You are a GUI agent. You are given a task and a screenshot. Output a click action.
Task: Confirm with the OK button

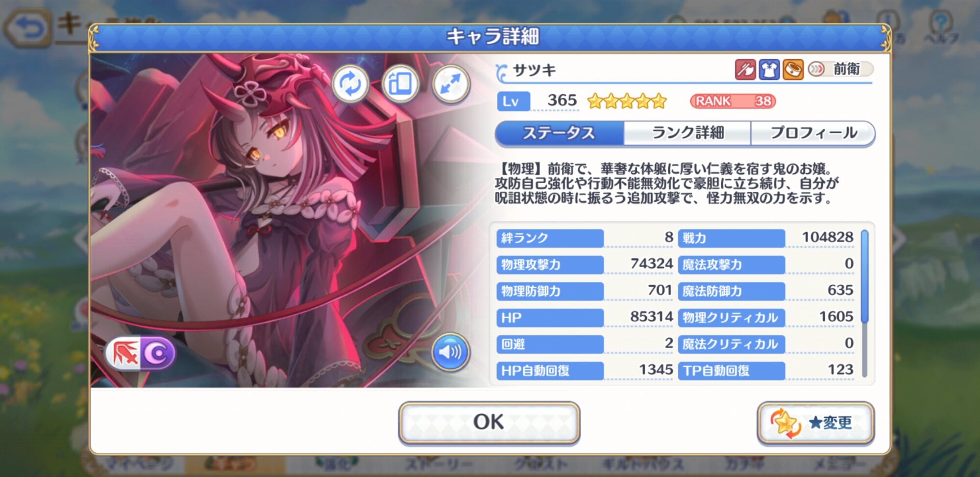pos(489,422)
